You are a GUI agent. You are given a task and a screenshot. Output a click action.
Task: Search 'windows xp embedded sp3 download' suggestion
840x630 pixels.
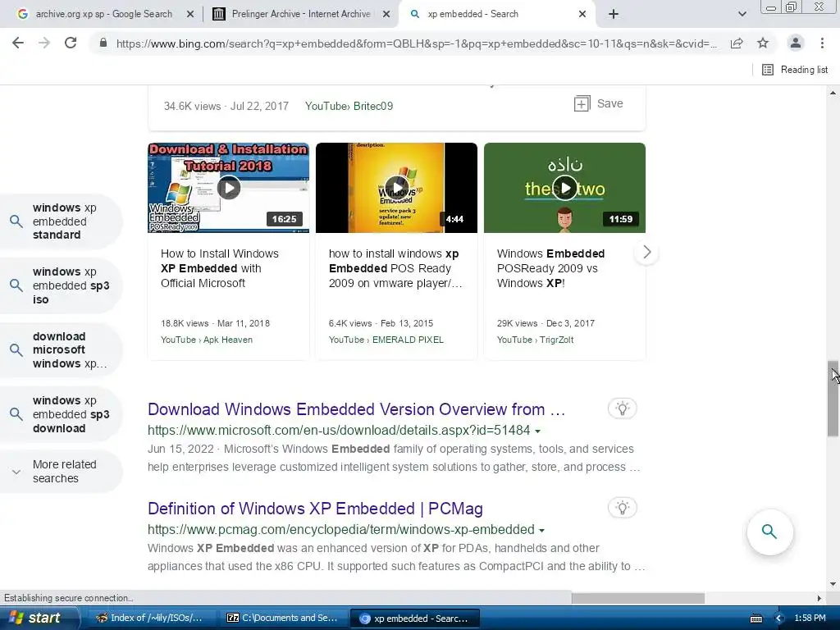coord(61,414)
